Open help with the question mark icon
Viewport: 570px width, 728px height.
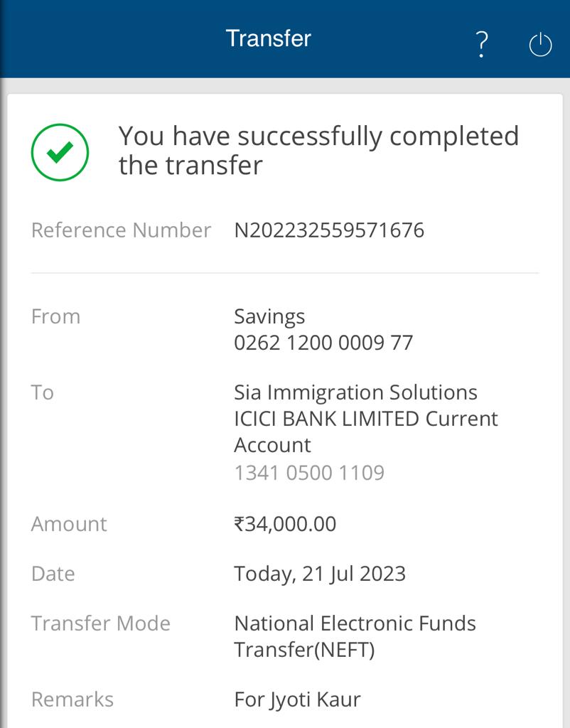tap(483, 45)
